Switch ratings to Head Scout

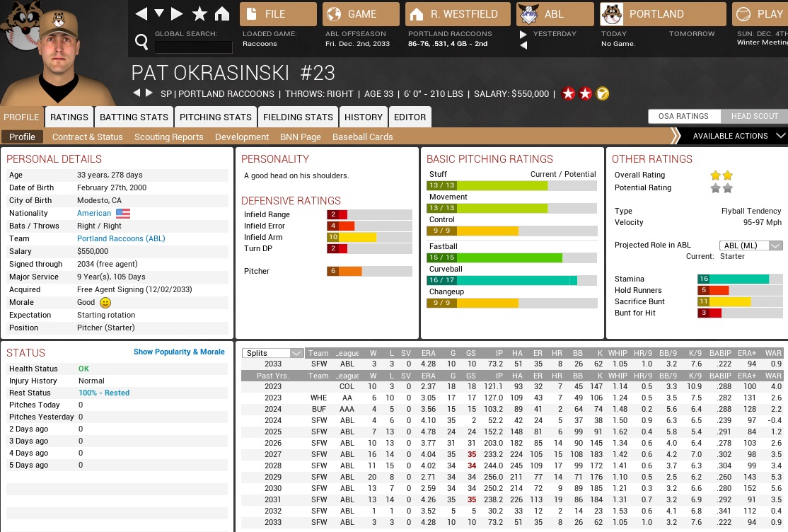[x=754, y=117]
